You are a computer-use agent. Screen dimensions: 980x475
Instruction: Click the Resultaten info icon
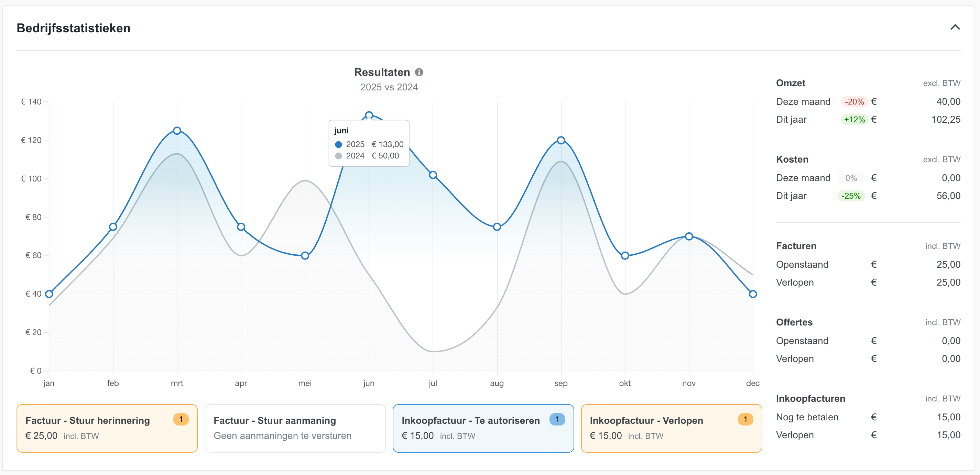click(419, 72)
